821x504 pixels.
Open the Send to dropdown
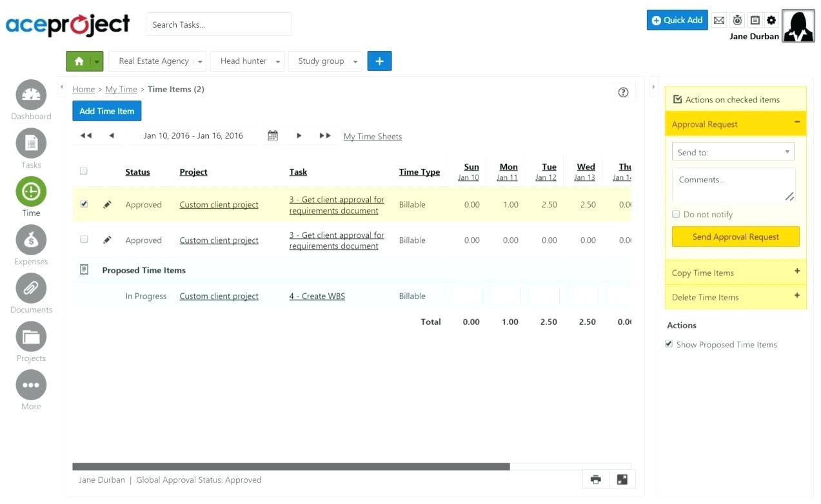point(733,152)
